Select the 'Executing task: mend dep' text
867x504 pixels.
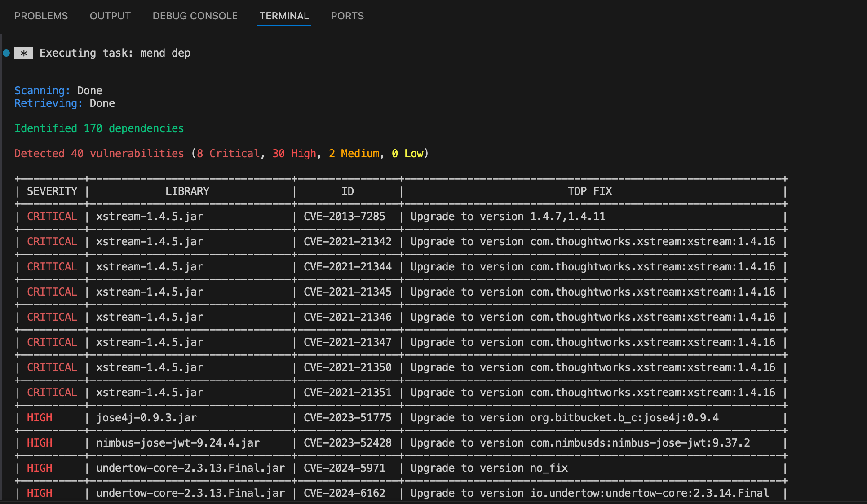tap(115, 53)
